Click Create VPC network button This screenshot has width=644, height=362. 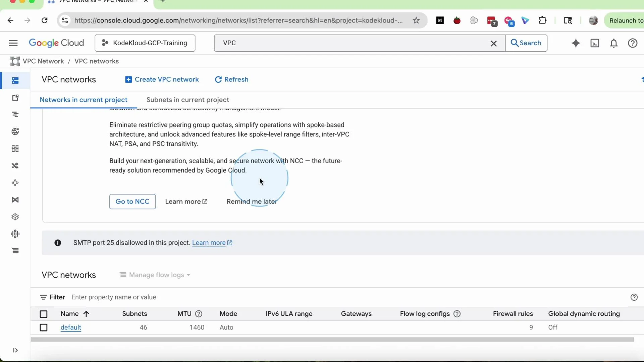coord(162,79)
